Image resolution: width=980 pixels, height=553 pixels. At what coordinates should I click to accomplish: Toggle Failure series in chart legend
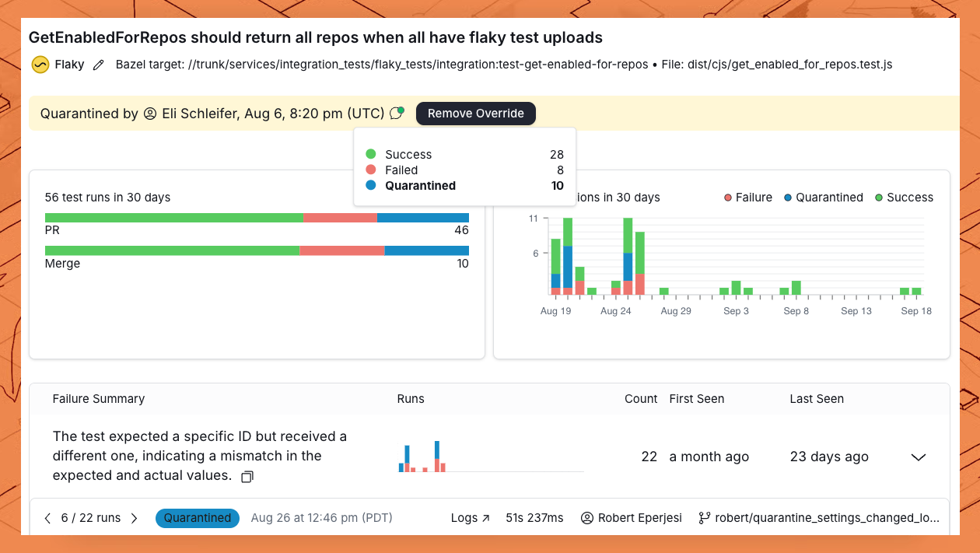coord(748,198)
